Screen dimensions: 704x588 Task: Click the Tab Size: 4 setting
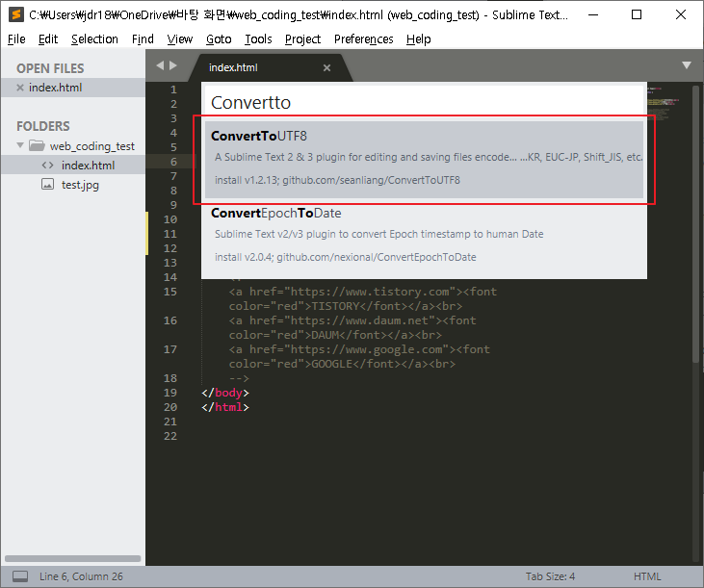(550, 576)
